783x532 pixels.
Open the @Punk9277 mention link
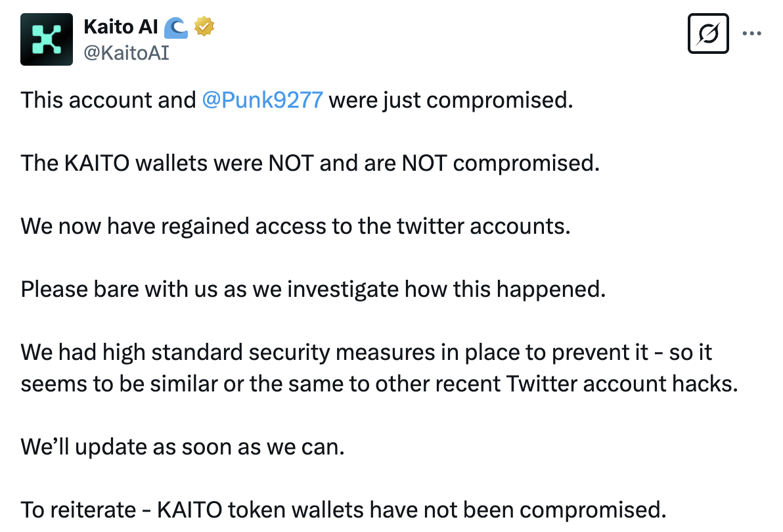click(x=263, y=100)
